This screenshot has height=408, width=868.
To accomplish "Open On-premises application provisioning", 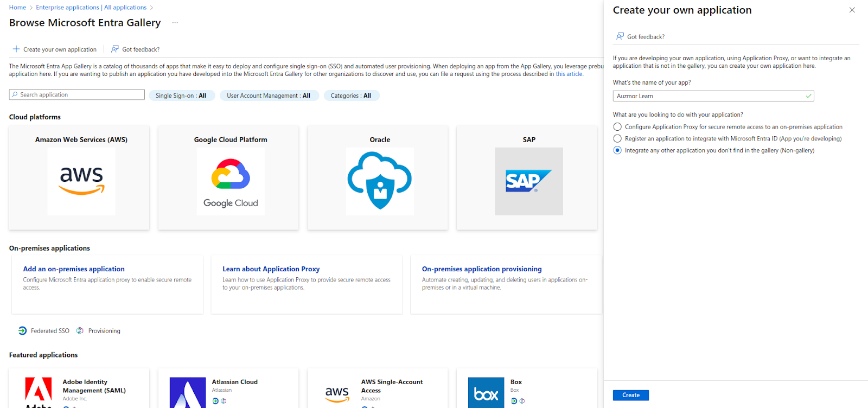I will click(x=482, y=269).
